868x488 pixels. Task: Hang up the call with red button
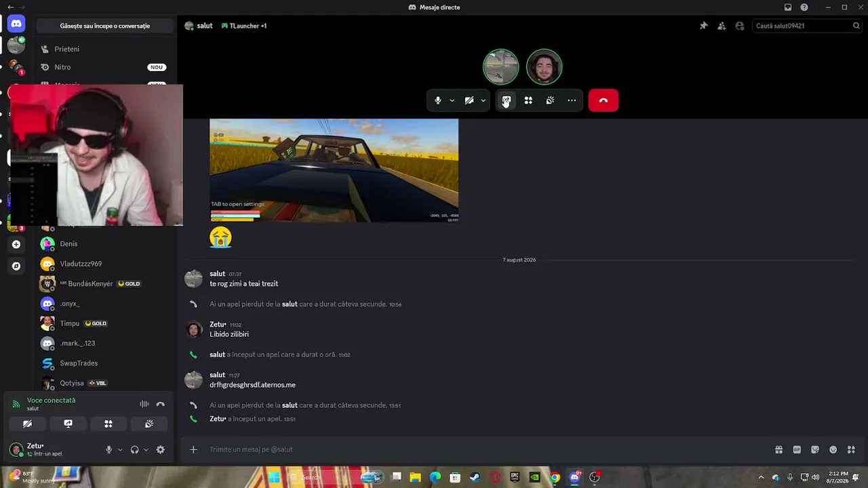pyautogui.click(x=604, y=100)
